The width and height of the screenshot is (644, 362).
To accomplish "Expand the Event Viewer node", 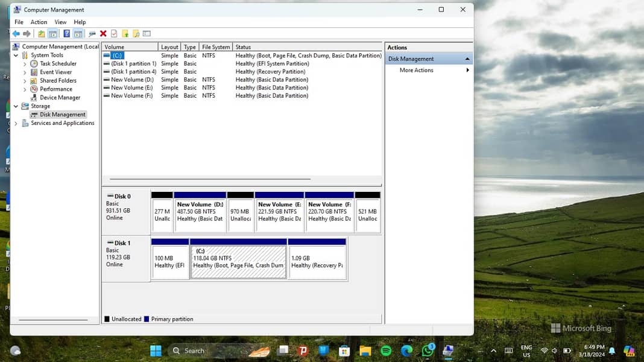I will click(x=25, y=72).
